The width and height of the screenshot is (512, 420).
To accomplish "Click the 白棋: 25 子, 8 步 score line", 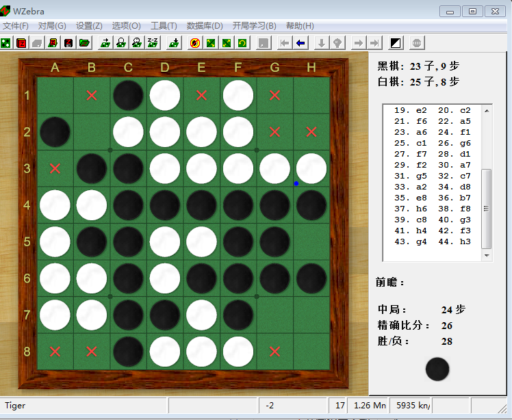I will (418, 82).
